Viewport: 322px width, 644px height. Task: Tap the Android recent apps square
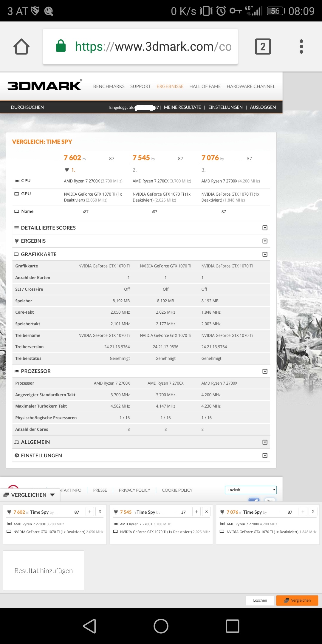233,626
